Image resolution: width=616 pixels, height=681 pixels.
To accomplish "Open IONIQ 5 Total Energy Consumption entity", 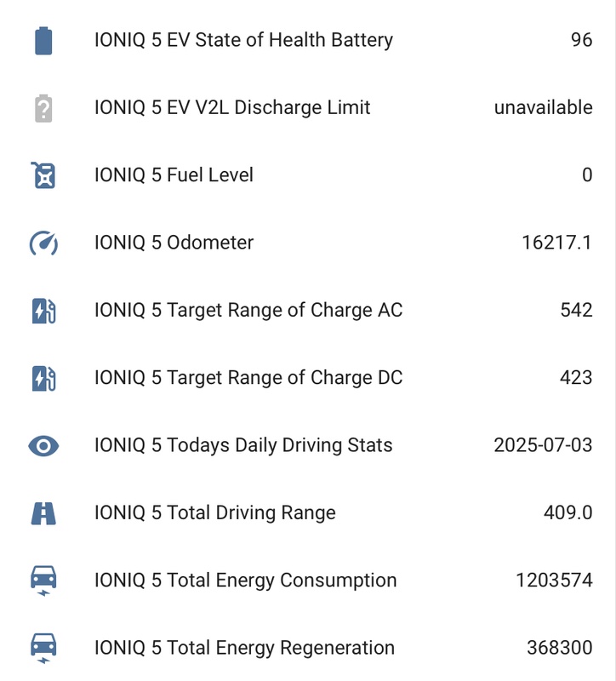I will click(x=245, y=581).
